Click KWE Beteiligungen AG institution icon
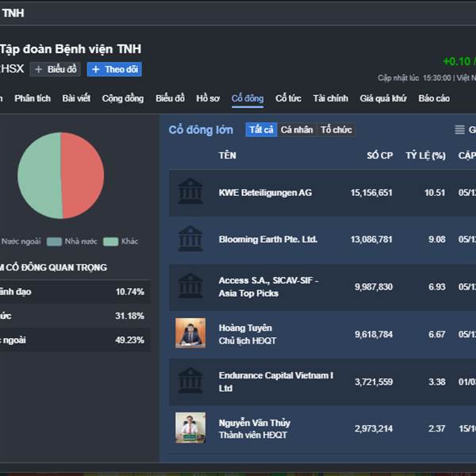This screenshot has height=476, width=476. (190, 191)
